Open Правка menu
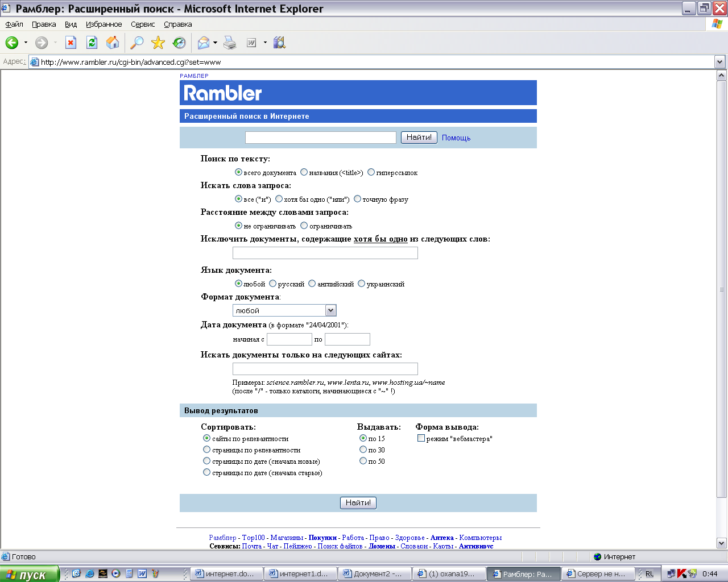 coord(44,24)
